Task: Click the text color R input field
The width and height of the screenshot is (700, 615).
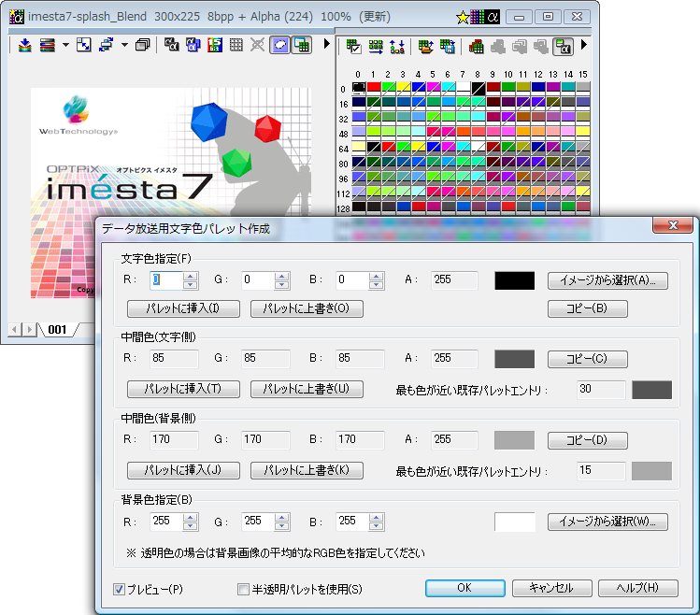Action: (x=166, y=280)
